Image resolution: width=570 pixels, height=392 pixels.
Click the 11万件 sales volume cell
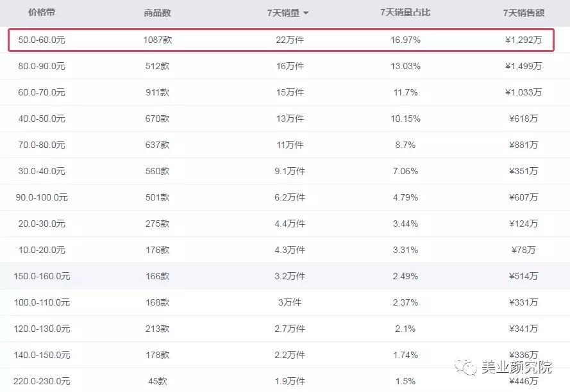[x=290, y=145]
